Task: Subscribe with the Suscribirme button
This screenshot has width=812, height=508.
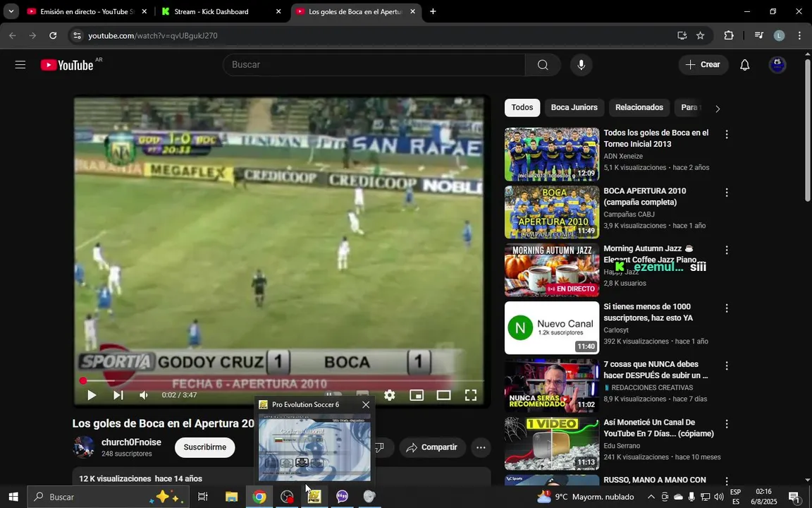Action: 204,447
